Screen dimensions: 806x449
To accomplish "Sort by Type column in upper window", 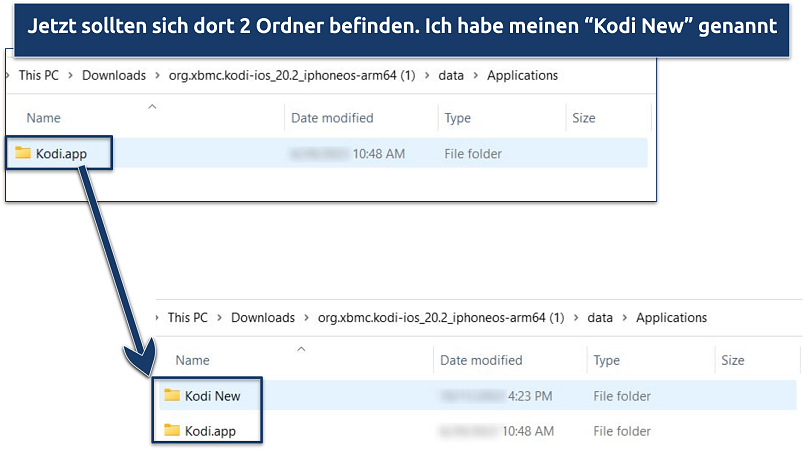I will pos(457,118).
